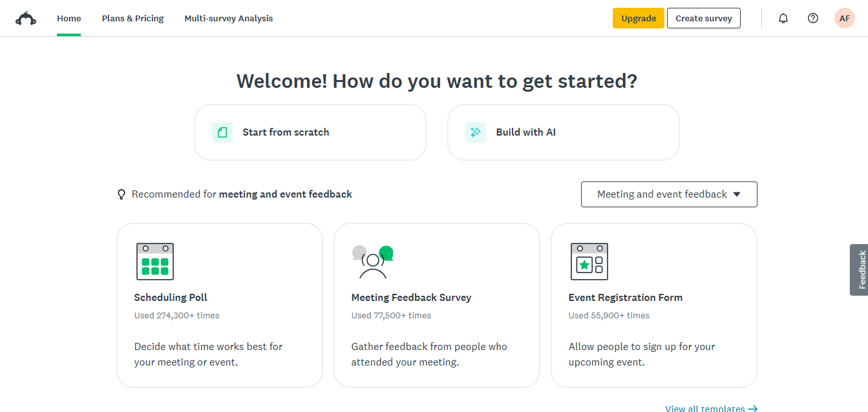Expand Meeting and event feedback dropdown
The height and width of the screenshot is (412, 868).
pos(669,194)
